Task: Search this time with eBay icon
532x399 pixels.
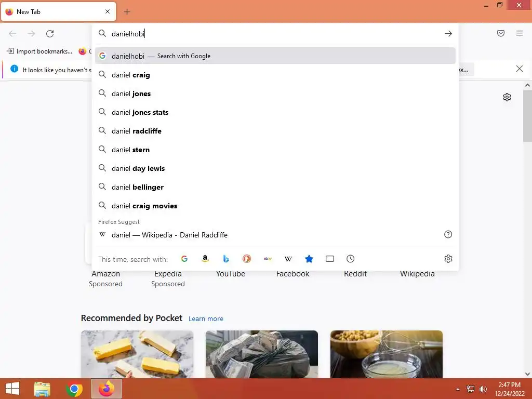Action: point(268,259)
